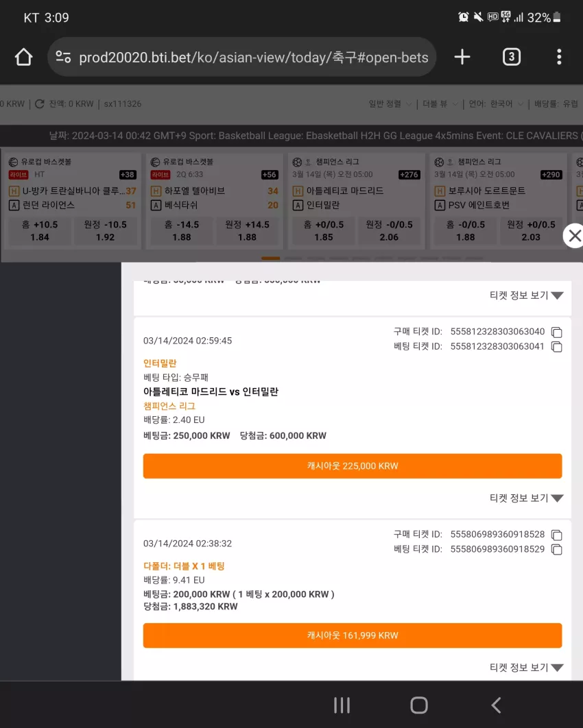Select 홈 -0/0.5 odds 1.88

[466, 231]
